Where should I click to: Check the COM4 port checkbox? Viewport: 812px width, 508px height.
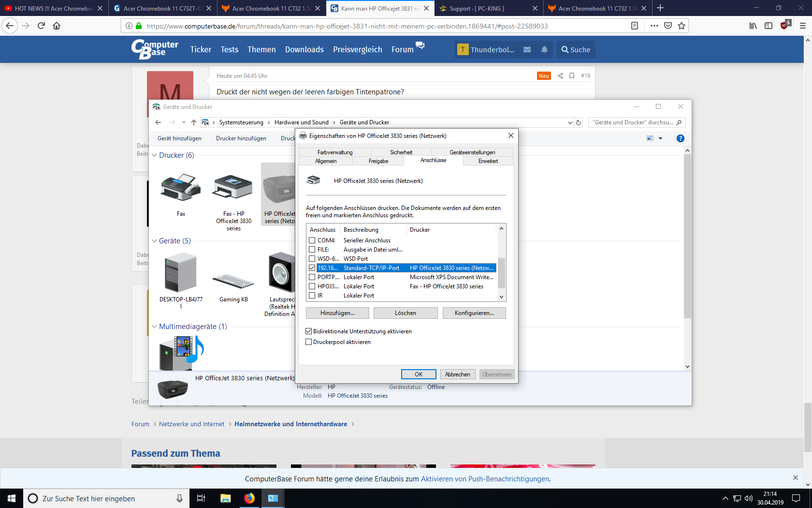pos(312,240)
